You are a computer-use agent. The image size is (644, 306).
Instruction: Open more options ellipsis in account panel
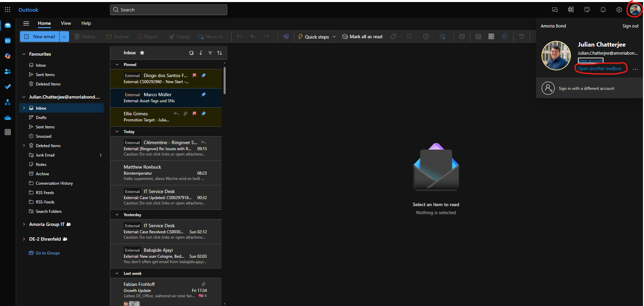(x=635, y=69)
